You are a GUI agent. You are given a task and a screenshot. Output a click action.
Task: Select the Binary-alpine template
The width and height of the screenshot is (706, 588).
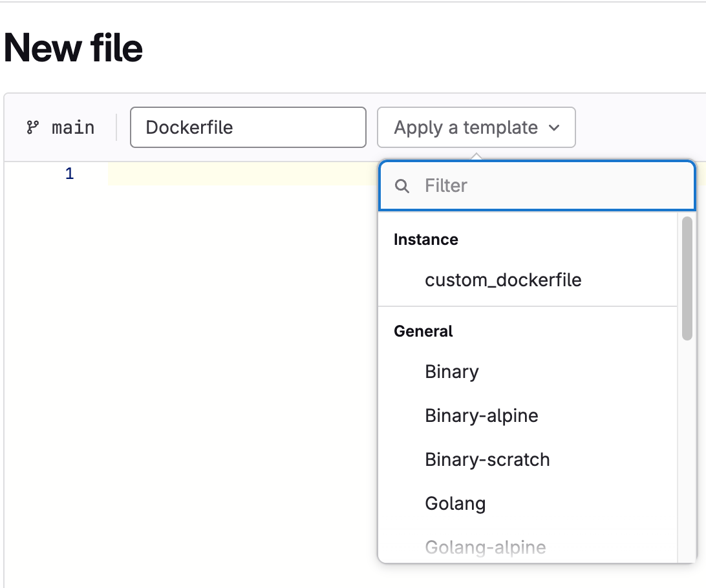(x=481, y=415)
